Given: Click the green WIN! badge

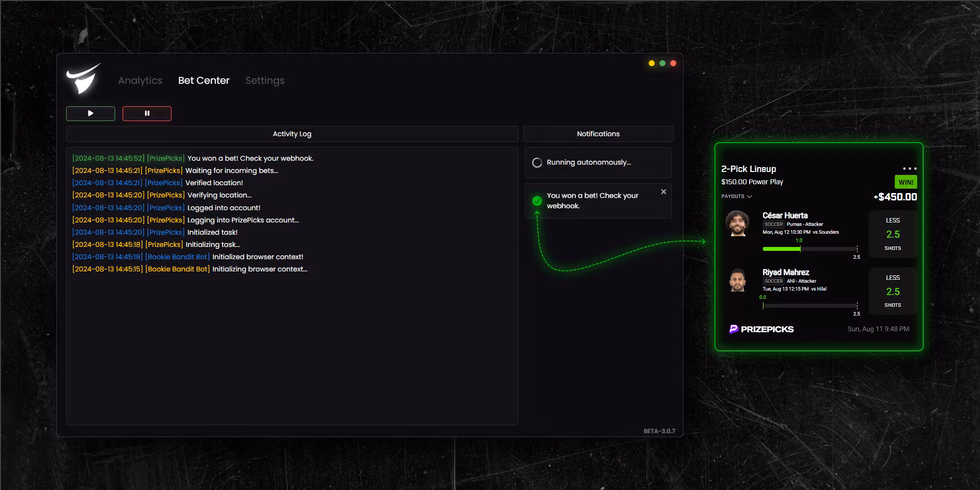Looking at the screenshot, I should pyautogui.click(x=906, y=182).
